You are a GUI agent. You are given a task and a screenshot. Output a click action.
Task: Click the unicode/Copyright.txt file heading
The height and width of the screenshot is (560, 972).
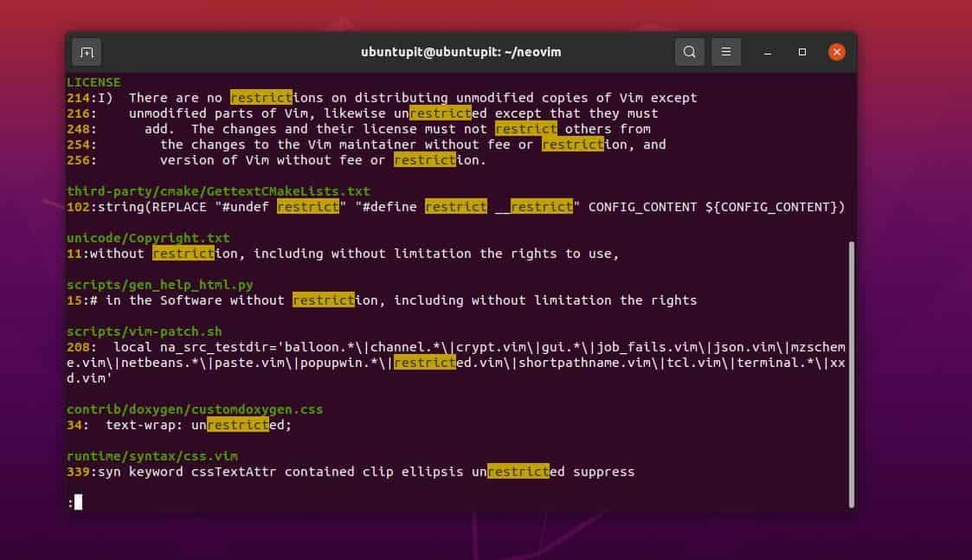(147, 238)
